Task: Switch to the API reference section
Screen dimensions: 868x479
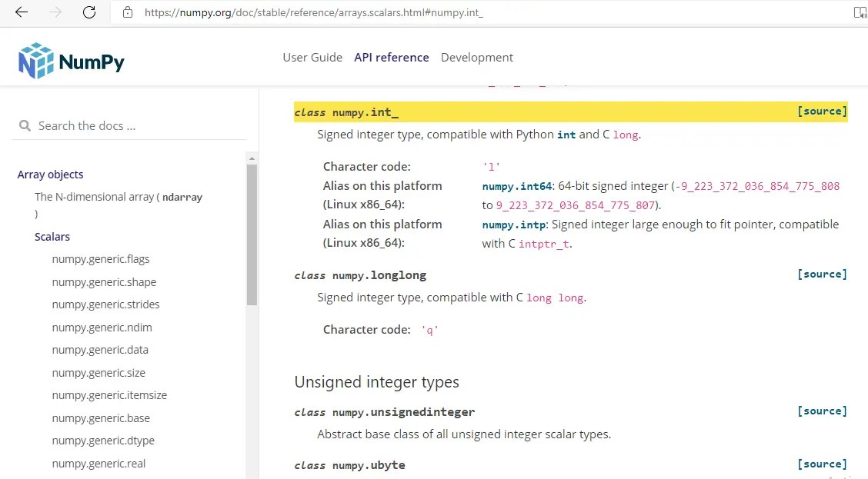Action: 392,57
